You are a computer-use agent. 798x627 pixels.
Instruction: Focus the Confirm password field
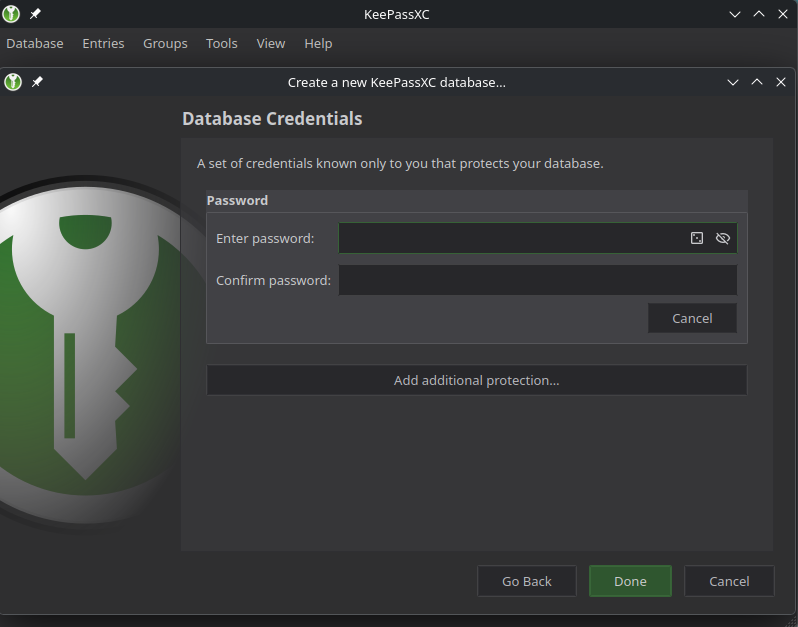pyautogui.click(x=537, y=280)
